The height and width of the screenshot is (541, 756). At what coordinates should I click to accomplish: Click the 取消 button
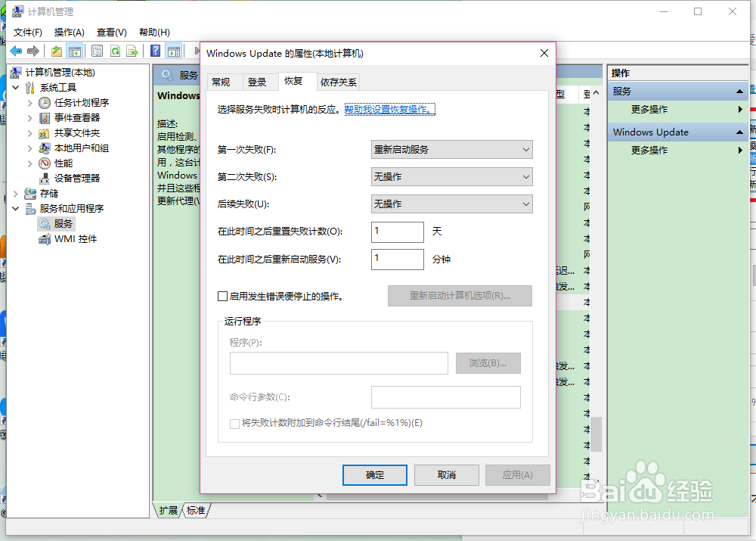point(447,475)
